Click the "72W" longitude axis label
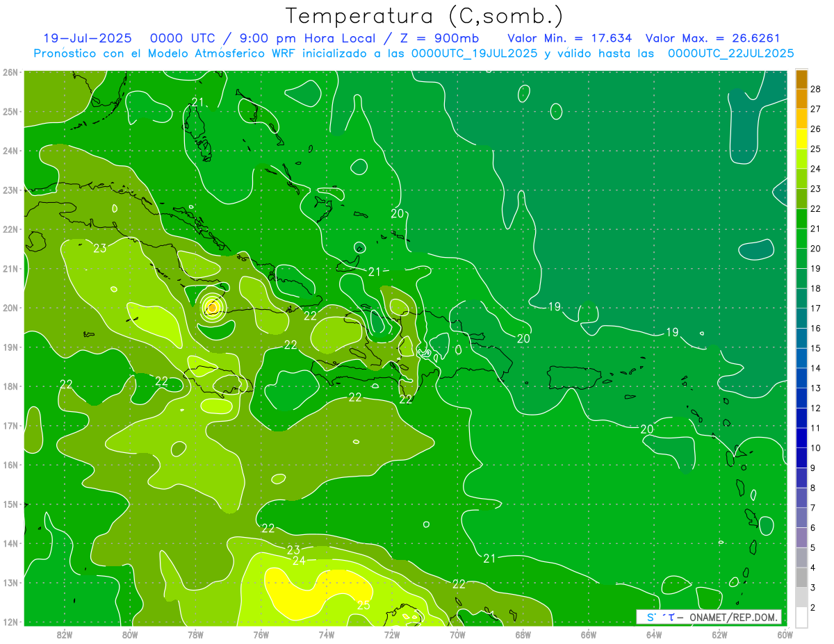Image resolution: width=834 pixels, height=644 pixels. pos(392,634)
